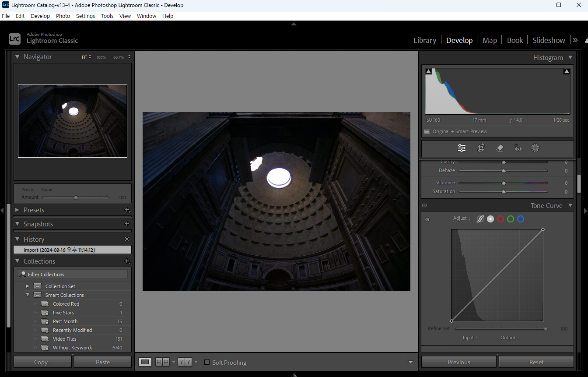Open the Library module

pos(425,40)
